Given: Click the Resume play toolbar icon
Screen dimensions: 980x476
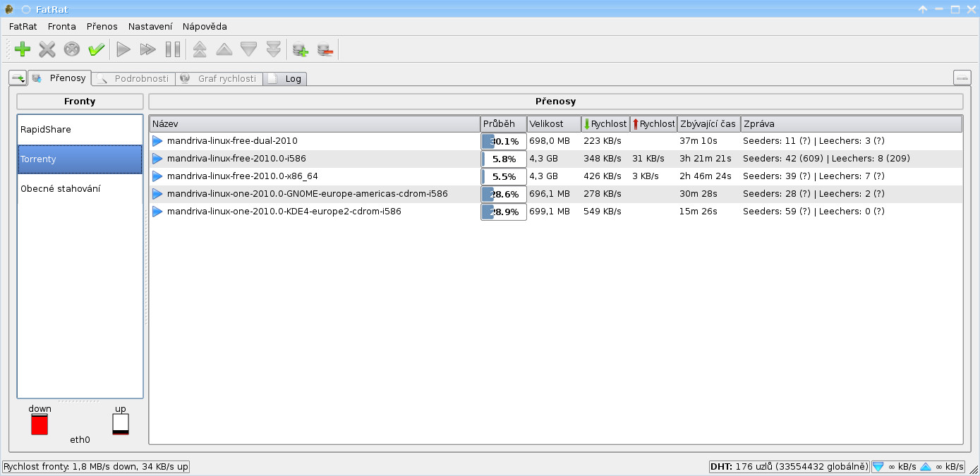Looking at the screenshot, I should pyautogui.click(x=123, y=49).
